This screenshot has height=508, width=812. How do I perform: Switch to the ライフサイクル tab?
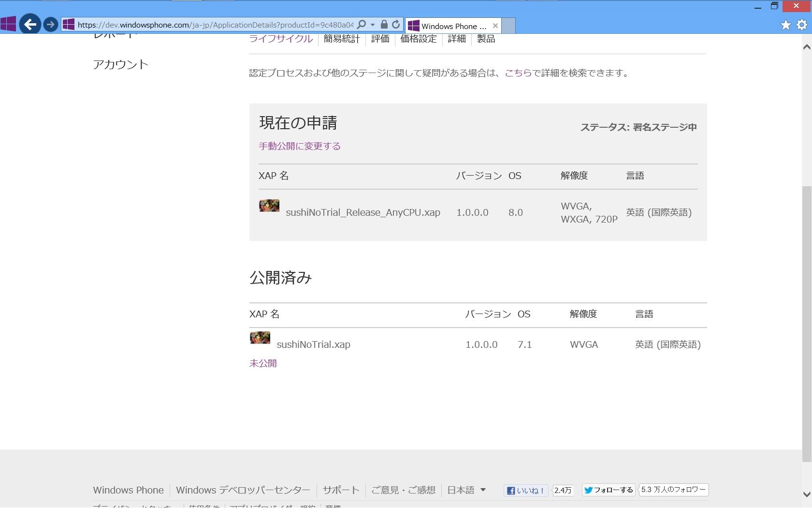[281, 39]
